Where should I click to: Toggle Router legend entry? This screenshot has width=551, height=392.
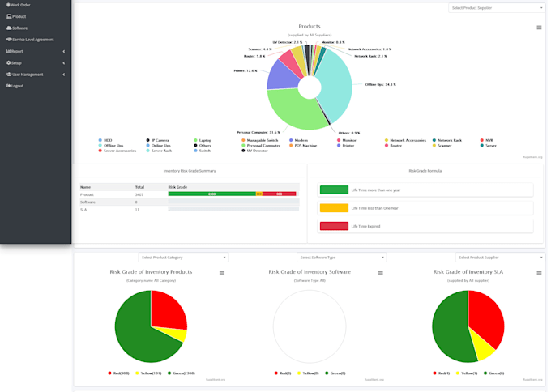[x=394, y=146]
